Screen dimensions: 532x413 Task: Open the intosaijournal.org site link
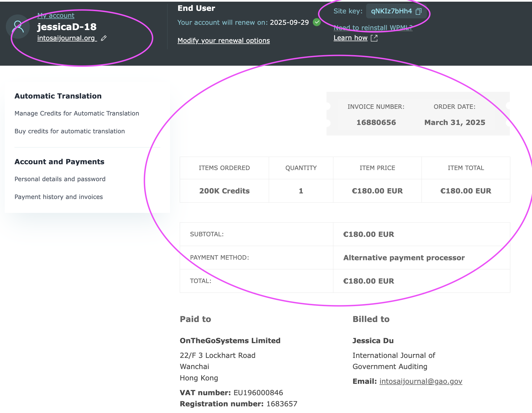click(x=66, y=38)
